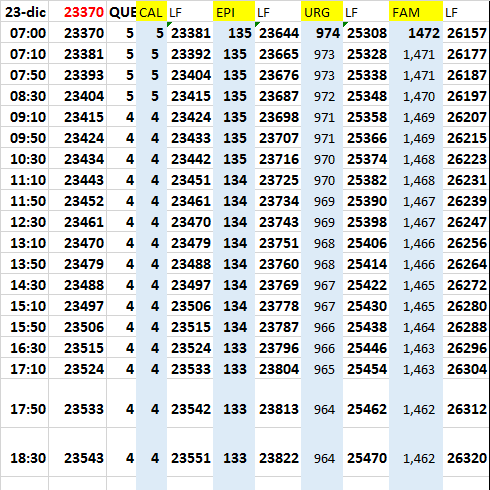Click the 10:30 time cell

pyautogui.click(x=25, y=159)
